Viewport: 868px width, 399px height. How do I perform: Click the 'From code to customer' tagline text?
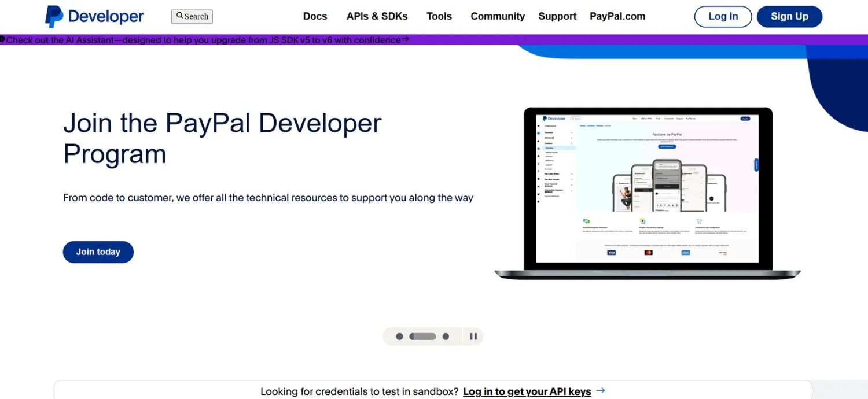tap(268, 198)
